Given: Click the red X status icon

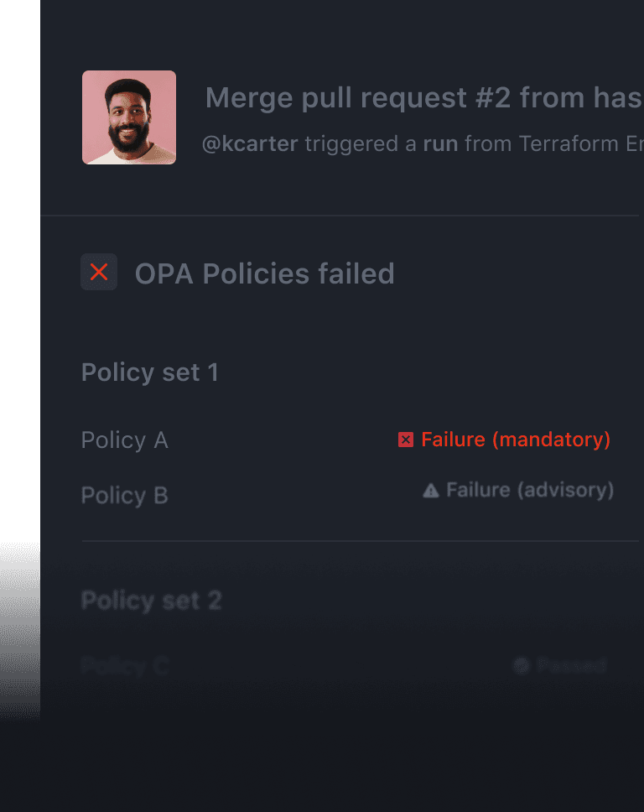Looking at the screenshot, I should (x=99, y=272).
